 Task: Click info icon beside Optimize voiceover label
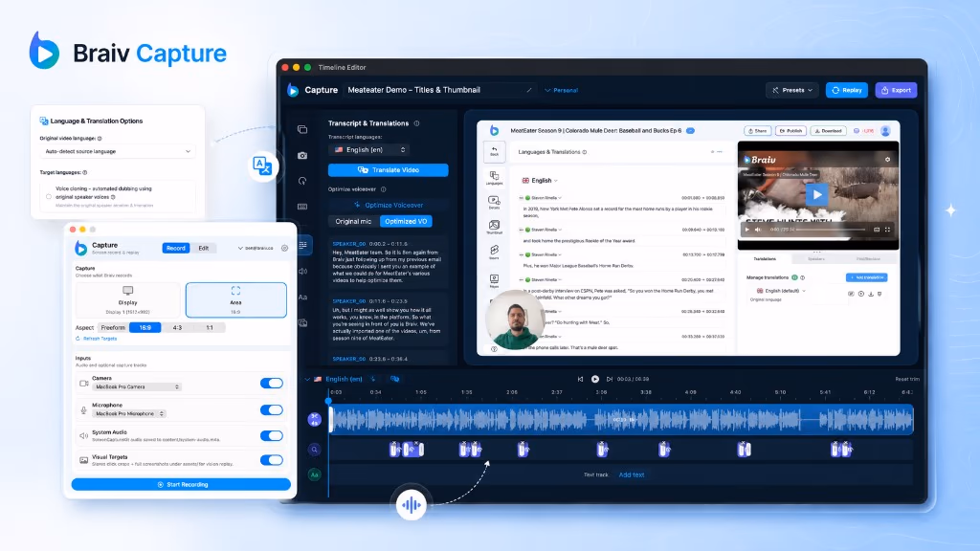(383, 189)
